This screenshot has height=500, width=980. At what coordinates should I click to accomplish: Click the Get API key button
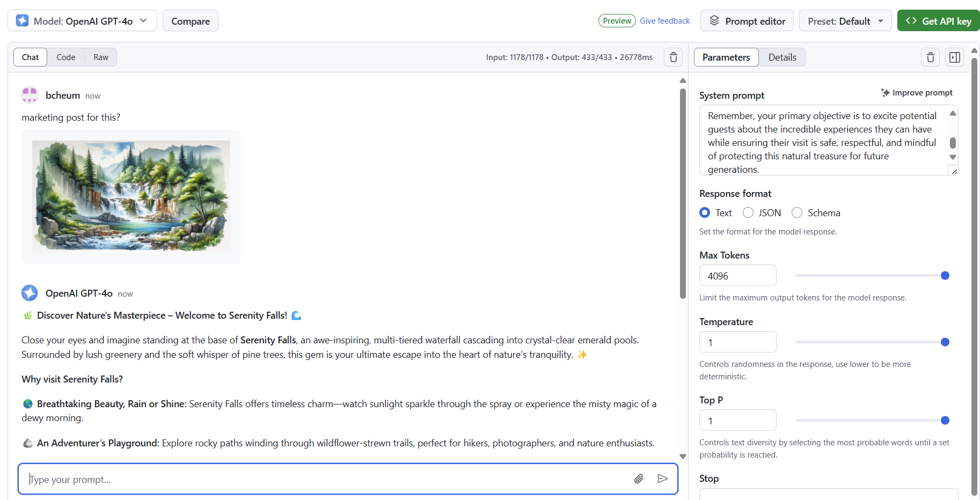[938, 21]
